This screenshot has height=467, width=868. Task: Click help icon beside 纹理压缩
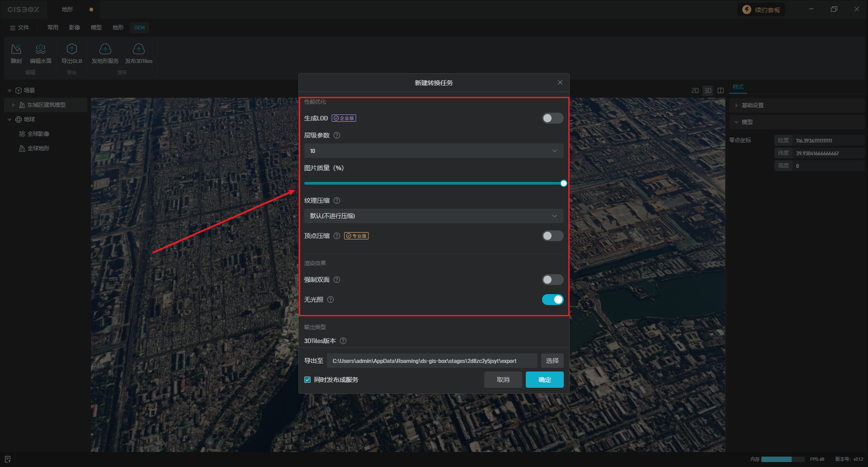(337, 200)
